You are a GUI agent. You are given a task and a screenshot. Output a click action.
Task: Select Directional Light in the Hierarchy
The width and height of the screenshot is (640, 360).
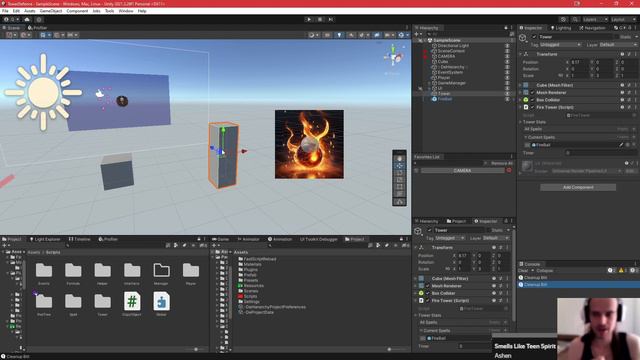coord(453,46)
